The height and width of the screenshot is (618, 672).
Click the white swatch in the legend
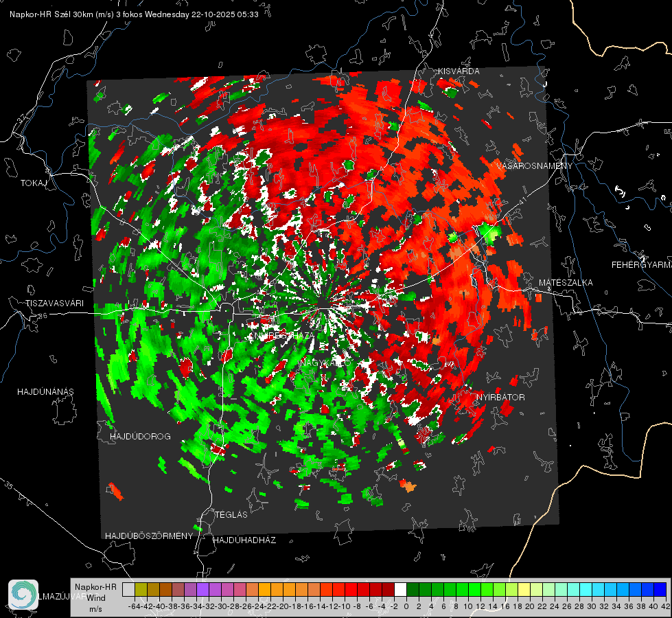400,589
